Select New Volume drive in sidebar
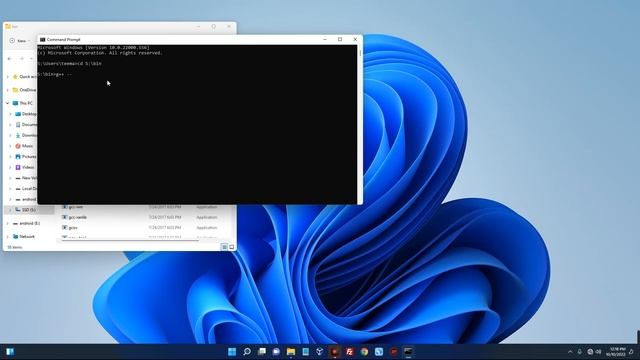Viewport: 640px width, 360px height. (26, 178)
